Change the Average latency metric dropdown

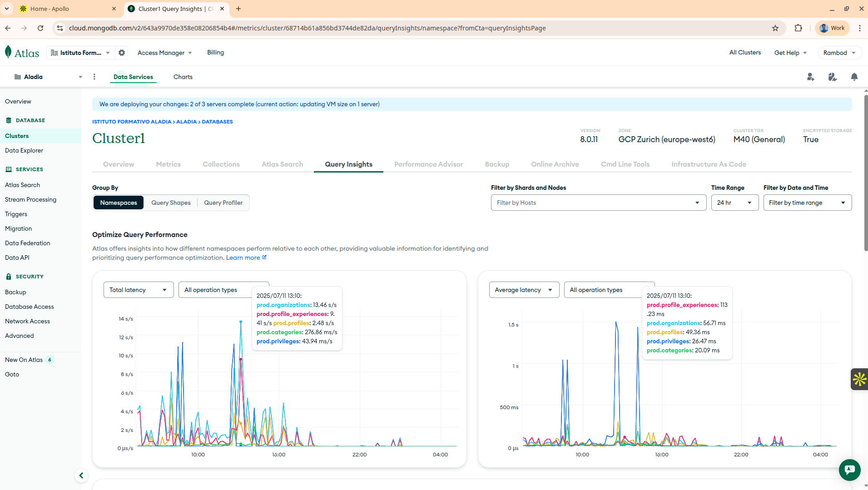click(524, 290)
